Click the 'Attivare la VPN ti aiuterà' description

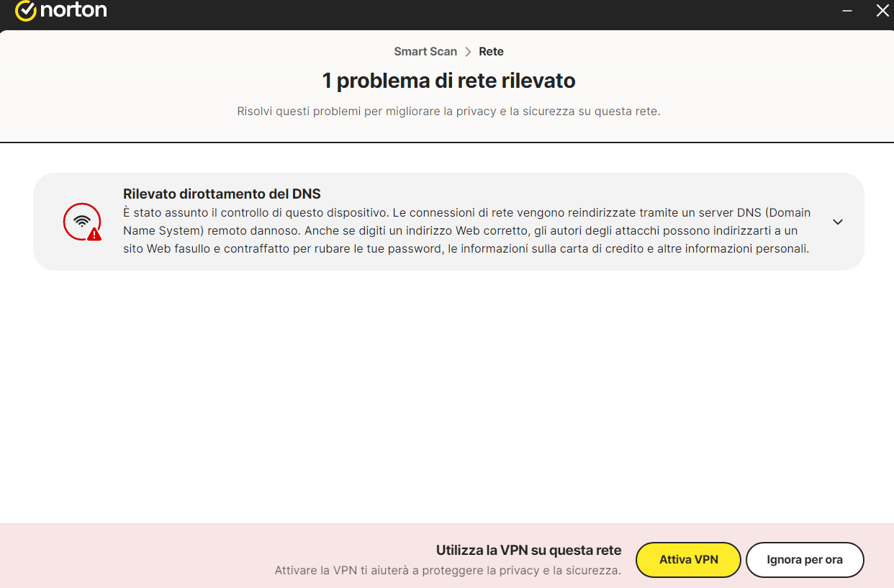pos(448,571)
